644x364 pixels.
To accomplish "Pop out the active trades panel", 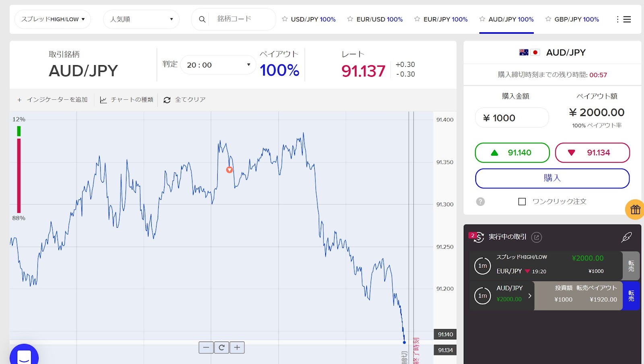I will click(x=536, y=237).
